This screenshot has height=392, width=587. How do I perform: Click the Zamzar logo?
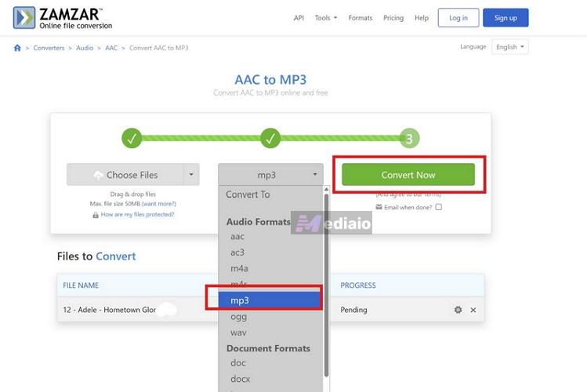tap(63, 18)
